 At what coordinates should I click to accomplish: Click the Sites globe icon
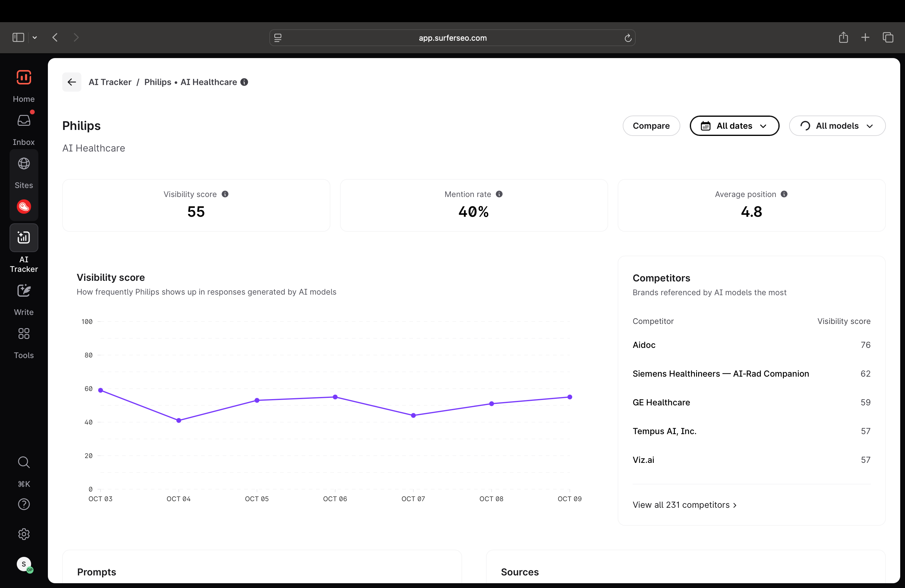click(24, 164)
